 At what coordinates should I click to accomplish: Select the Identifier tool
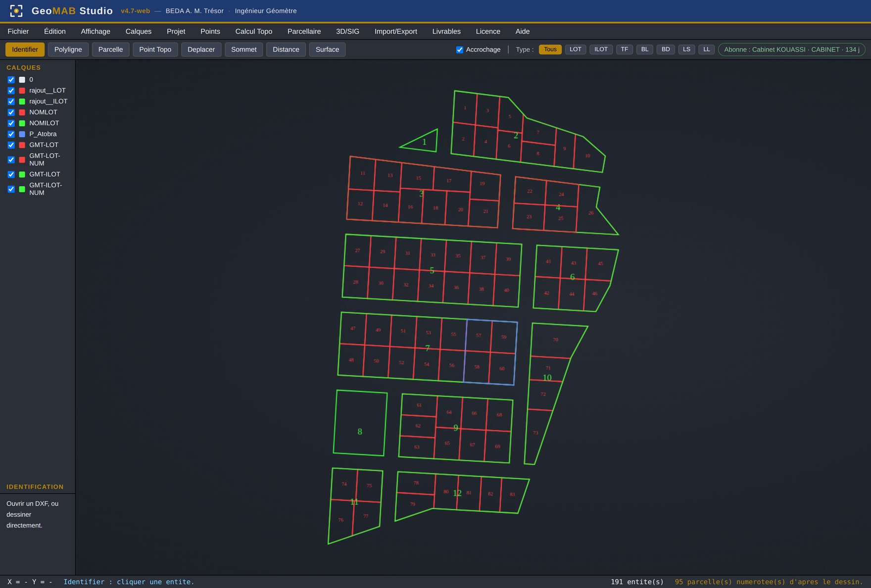coord(25,49)
